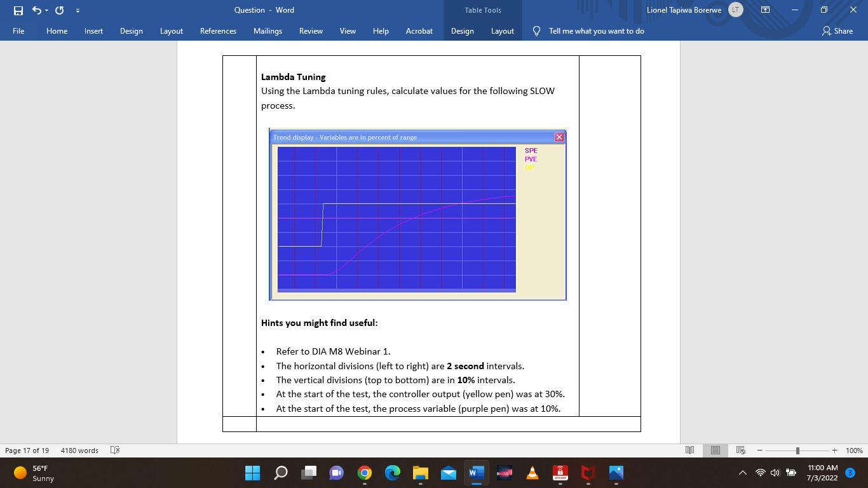Click 'Refer to DIA M8 Webinar 1.' line
The width and height of the screenshot is (868, 488).
(334, 351)
